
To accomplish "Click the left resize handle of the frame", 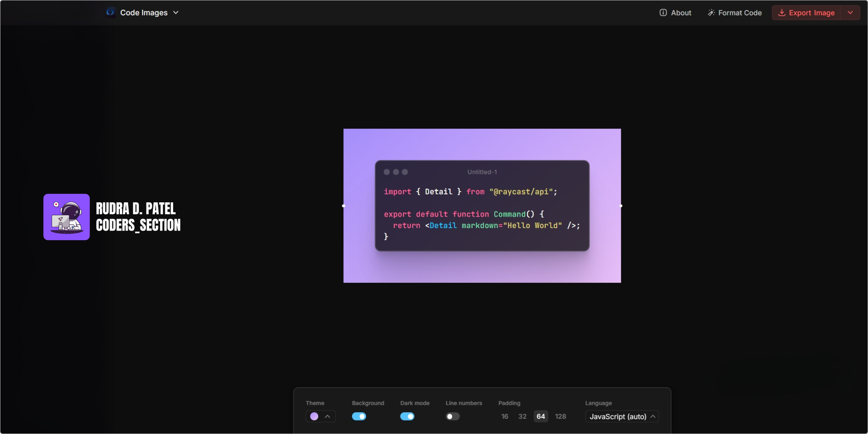I will click(x=343, y=206).
